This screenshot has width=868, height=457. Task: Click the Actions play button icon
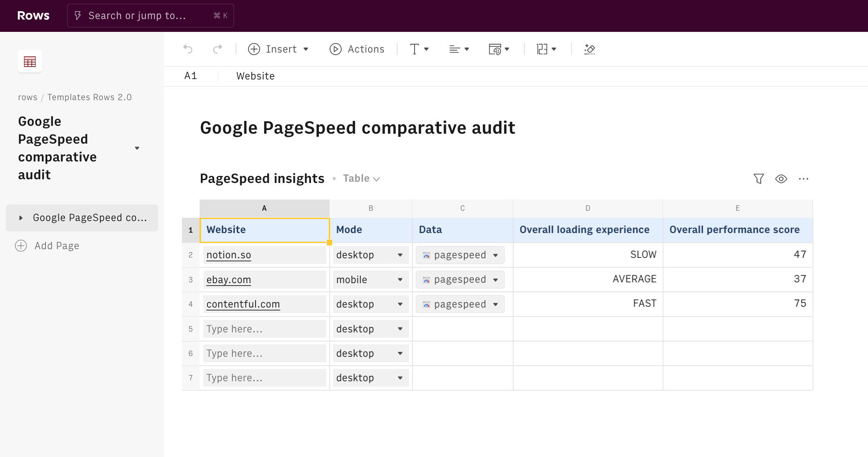335,48
